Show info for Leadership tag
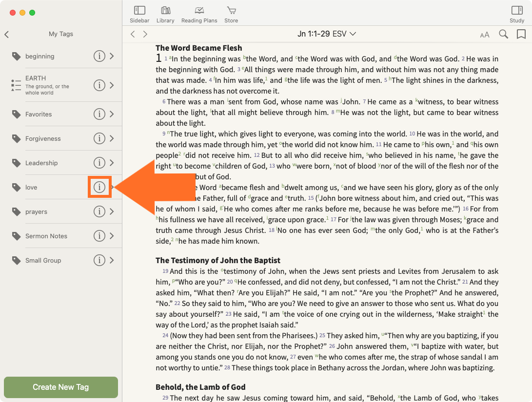The width and height of the screenshot is (532, 402). pos(99,163)
